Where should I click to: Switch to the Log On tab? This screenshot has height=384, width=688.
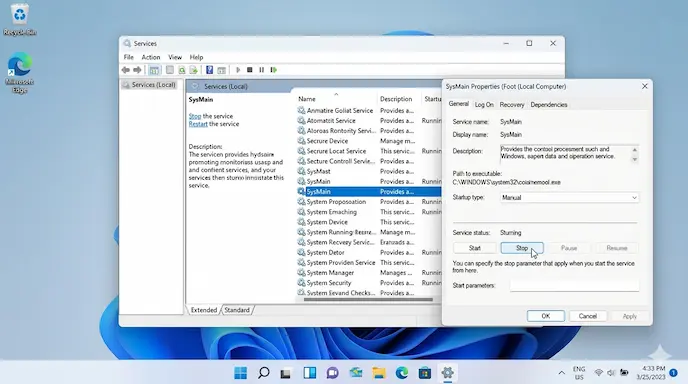[x=484, y=104]
